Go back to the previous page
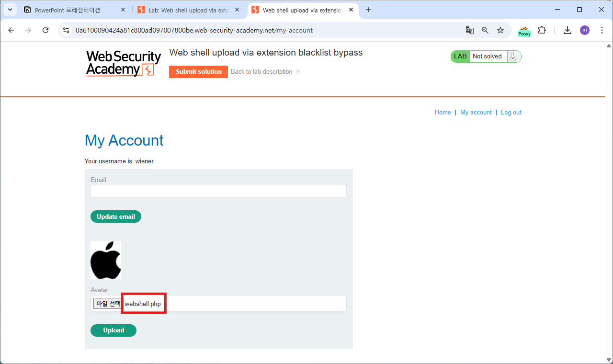This screenshot has width=613, height=364. (11, 30)
